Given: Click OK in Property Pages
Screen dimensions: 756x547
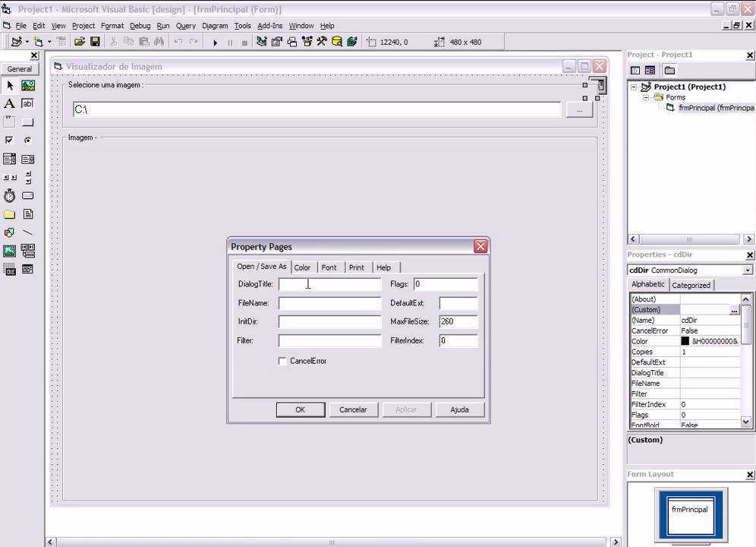Looking at the screenshot, I should coord(301,410).
